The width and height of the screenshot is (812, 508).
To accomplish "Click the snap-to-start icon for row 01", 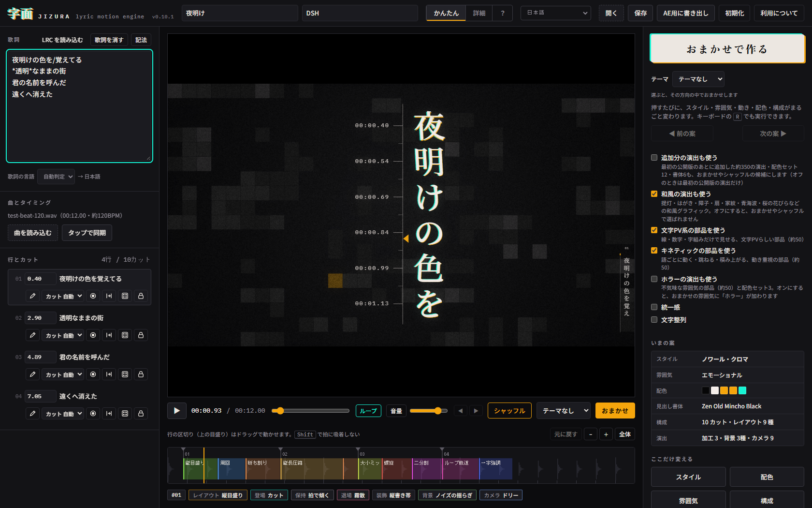I will [x=109, y=296].
